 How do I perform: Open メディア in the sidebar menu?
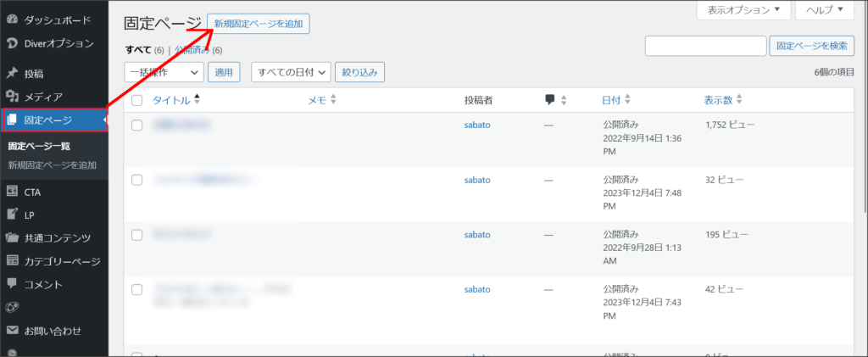click(x=43, y=97)
